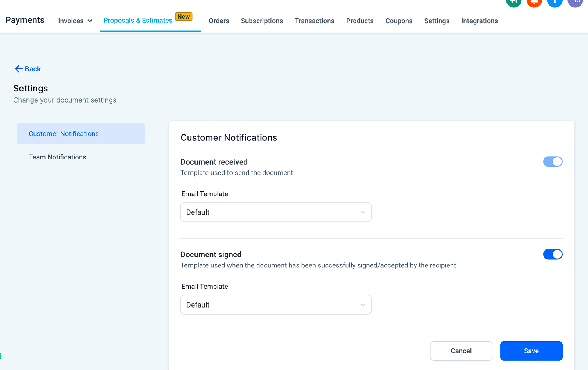Disable the Document signed notification switch
Image resolution: width=588 pixels, height=370 pixels.
point(552,254)
